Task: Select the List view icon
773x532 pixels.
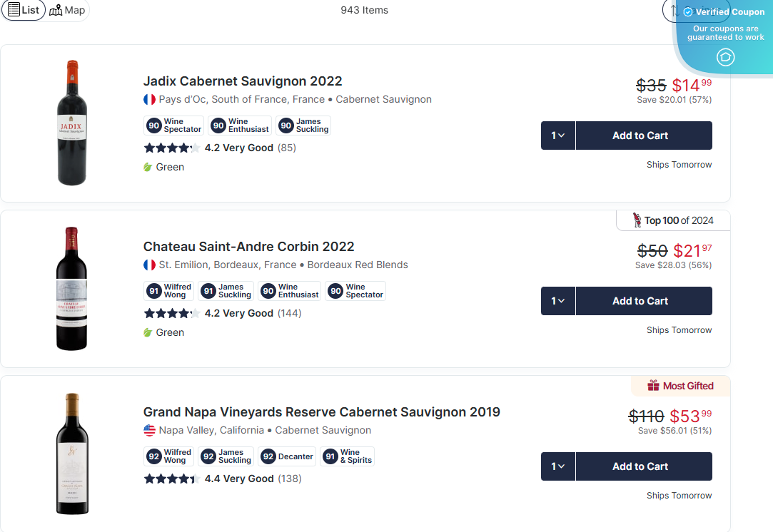Action: 14,10
